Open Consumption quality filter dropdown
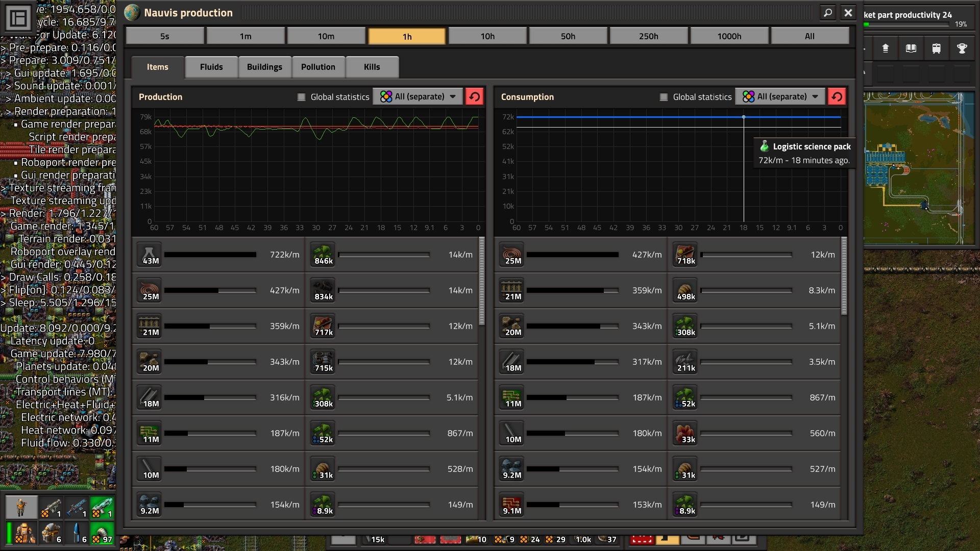Image resolution: width=980 pixels, height=551 pixels. point(780,96)
